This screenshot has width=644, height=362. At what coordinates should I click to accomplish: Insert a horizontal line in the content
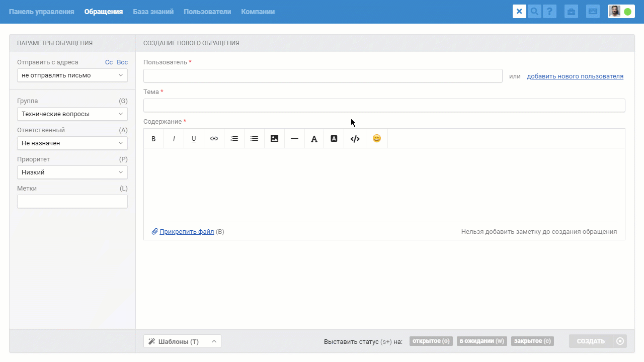click(294, 139)
